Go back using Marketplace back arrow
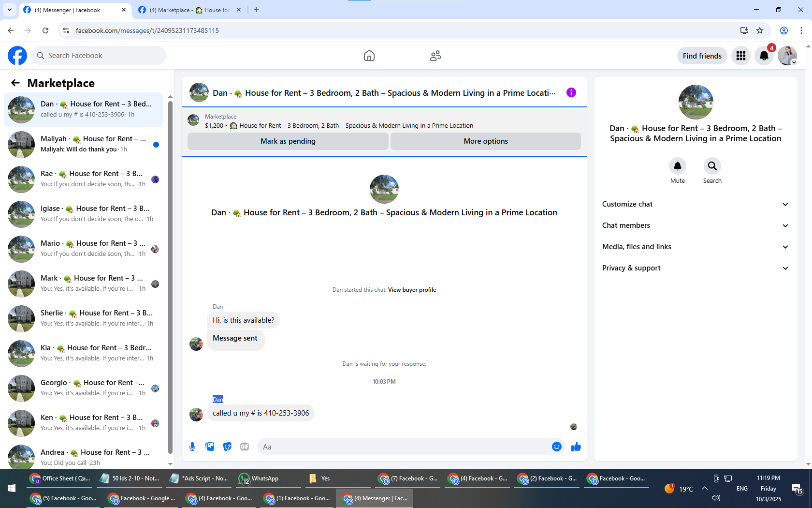812x508 pixels. (15, 83)
